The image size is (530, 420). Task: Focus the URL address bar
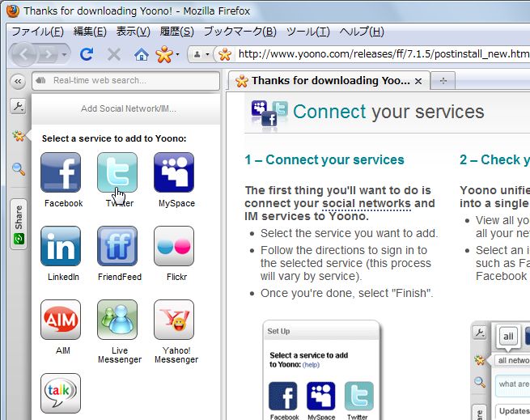[384, 54]
